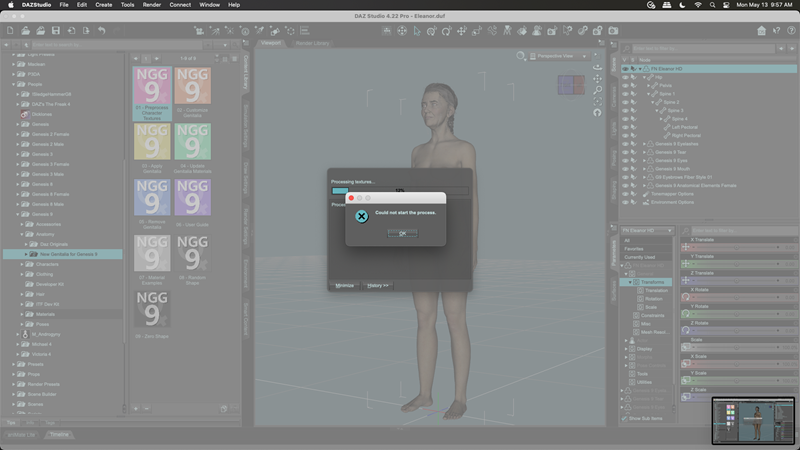Adjust the X Translate slider
The width and height of the screenshot is (800, 450).
pos(737,247)
